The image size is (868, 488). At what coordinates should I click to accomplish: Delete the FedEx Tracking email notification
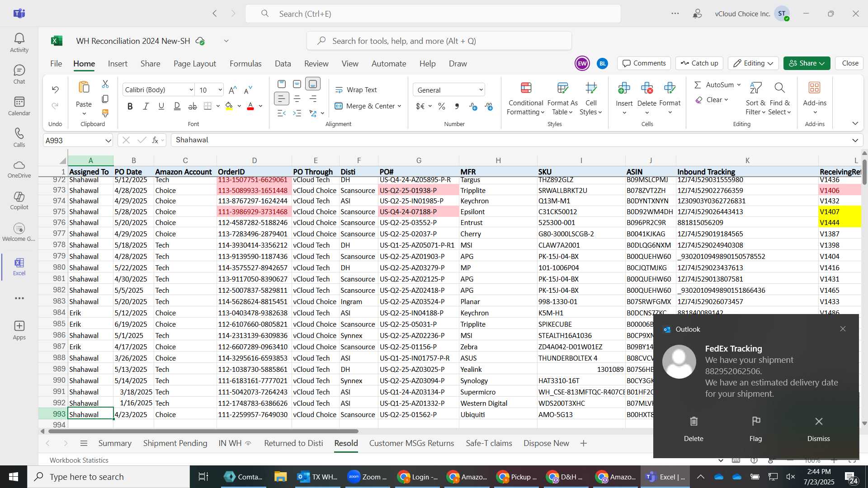tap(693, 429)
